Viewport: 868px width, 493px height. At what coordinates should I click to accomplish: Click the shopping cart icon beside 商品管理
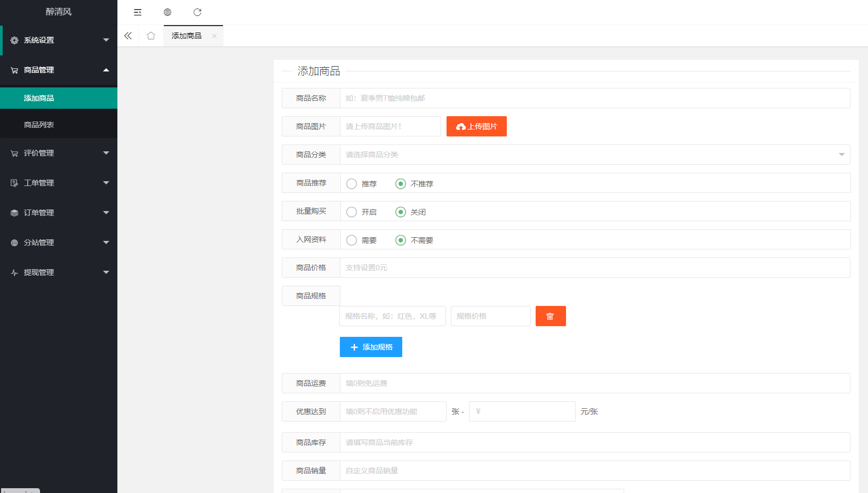(x=14, y=70)
